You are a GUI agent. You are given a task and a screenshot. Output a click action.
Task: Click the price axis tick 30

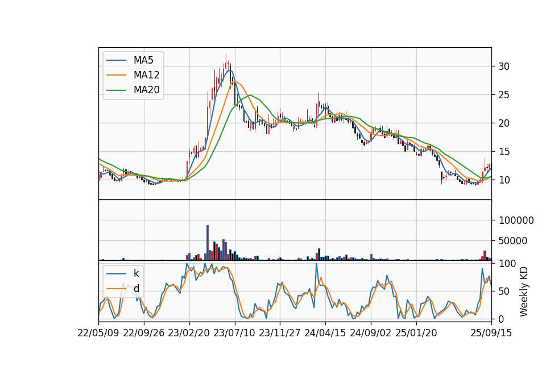[504, 66]
